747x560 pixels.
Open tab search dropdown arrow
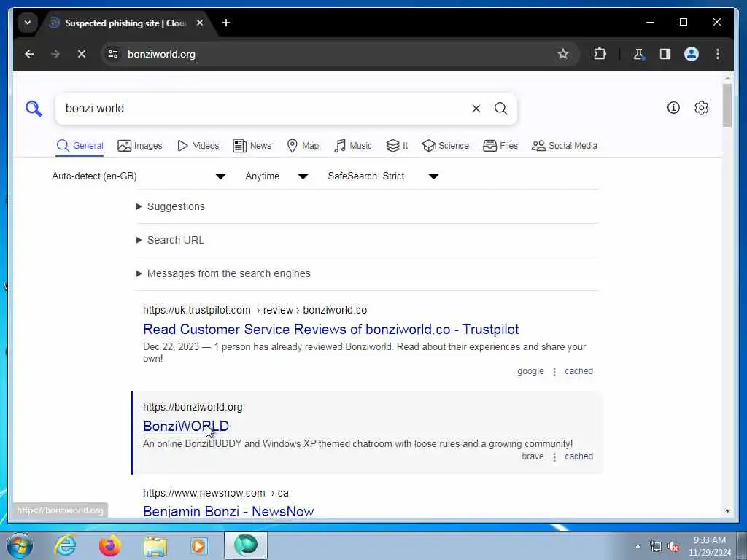pos(28,23)
